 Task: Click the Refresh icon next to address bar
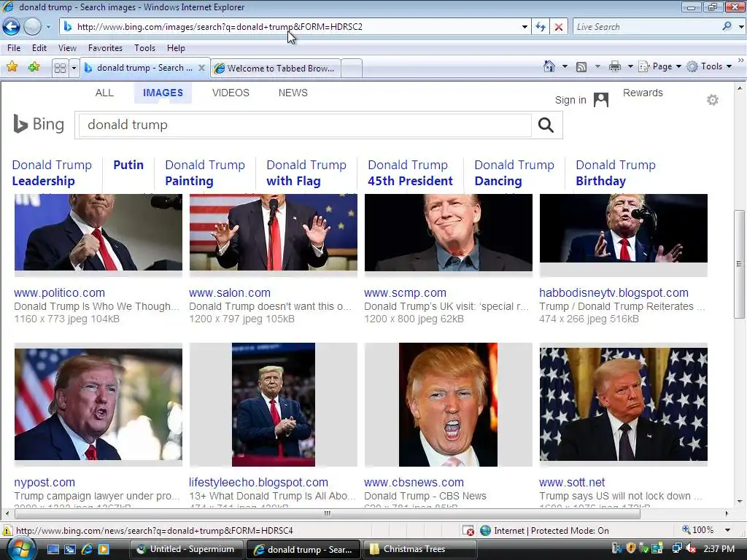pyautogui.click(x=541, y=27)
